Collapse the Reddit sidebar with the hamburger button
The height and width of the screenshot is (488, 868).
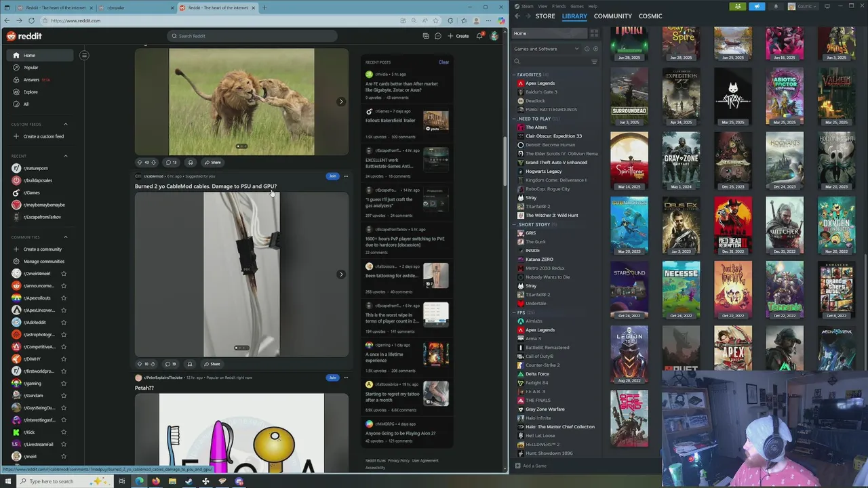(x=84, y=55)
